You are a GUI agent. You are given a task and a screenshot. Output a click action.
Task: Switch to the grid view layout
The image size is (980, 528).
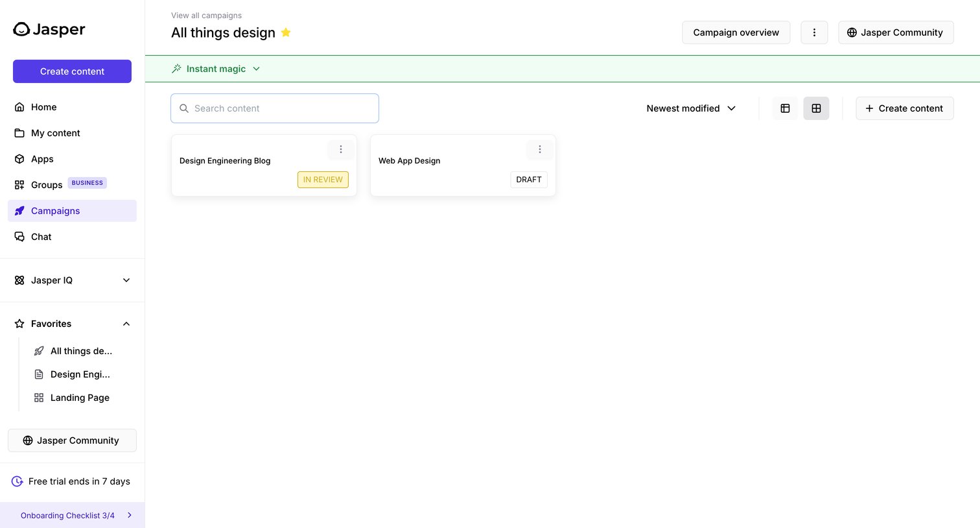816,108
